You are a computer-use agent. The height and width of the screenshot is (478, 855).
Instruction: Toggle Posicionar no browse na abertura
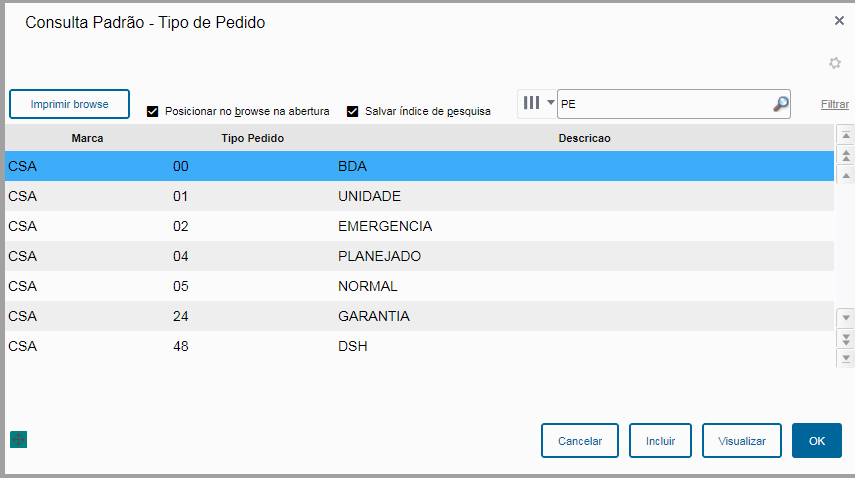[x=153, y=111]
